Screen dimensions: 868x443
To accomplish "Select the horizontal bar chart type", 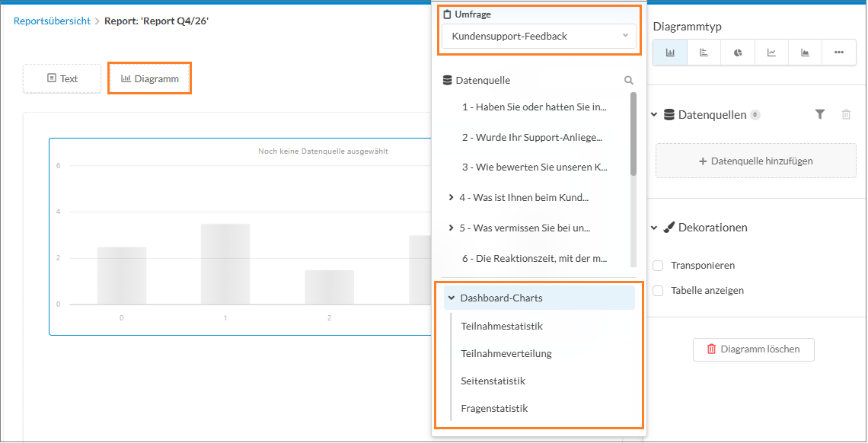I will point(704,53).
